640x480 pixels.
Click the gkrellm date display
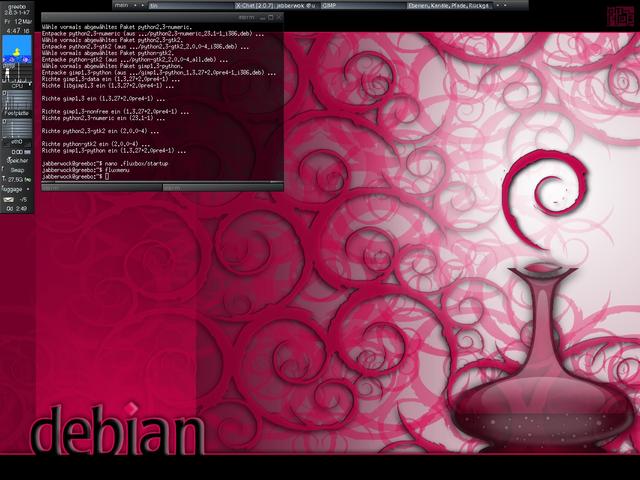[x=16, y=20]
